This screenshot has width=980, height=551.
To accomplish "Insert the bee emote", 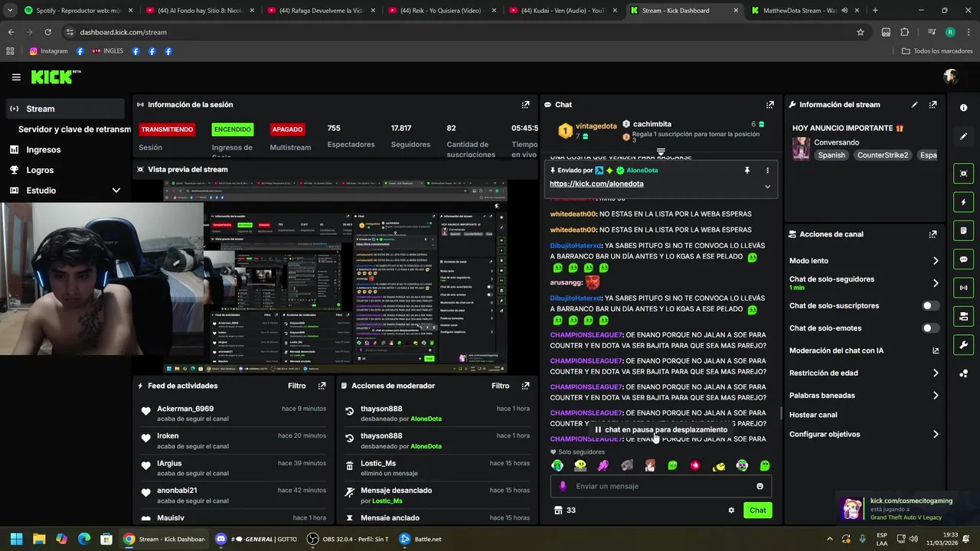I will click(x=718, y=465).
